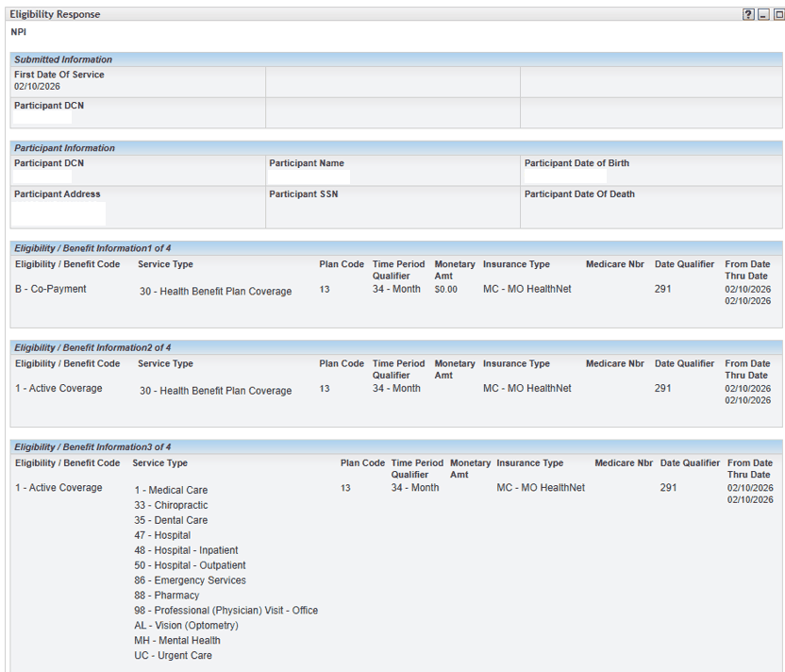The image size is (785, 672).
Task: Click 'Participant DCN' label under Submitted Information
Action: (49, 105)
